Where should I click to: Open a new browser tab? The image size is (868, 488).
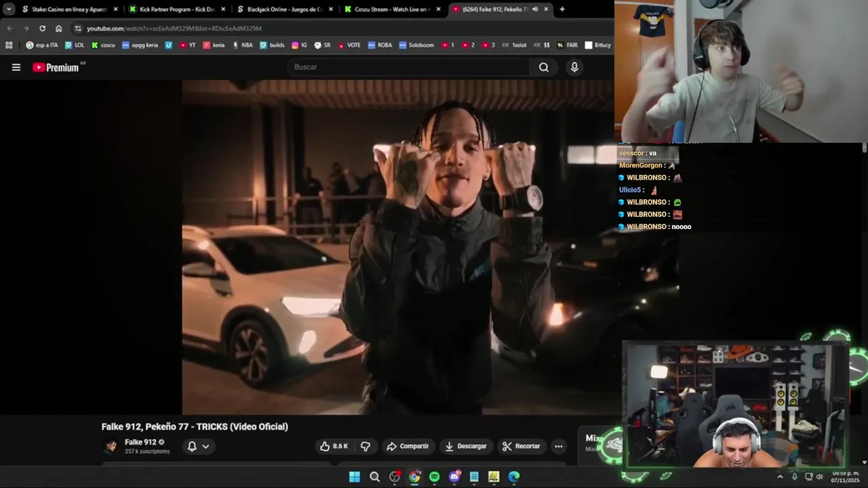click(x=562, y=9)
